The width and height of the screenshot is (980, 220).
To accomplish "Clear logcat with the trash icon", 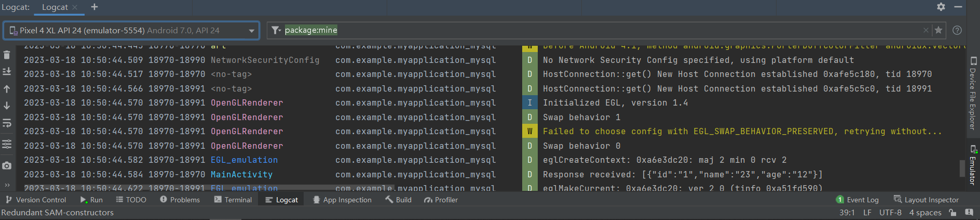I will coord(7,55).
